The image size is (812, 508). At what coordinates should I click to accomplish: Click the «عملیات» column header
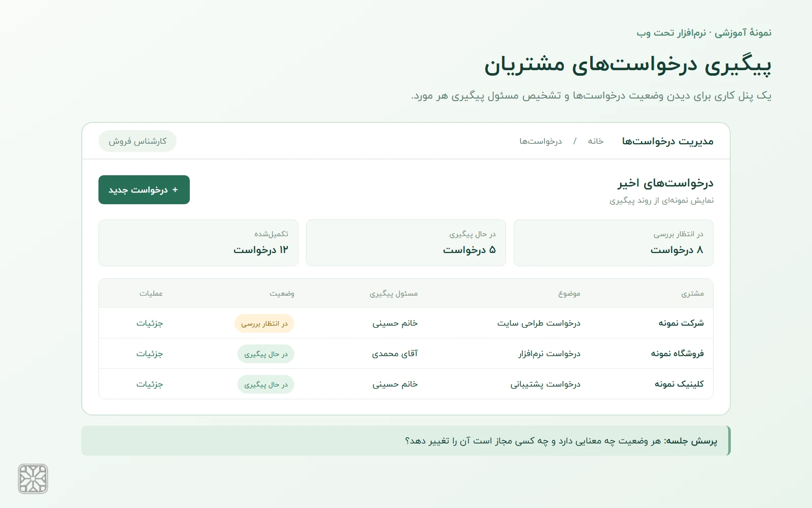pos(151,294)
